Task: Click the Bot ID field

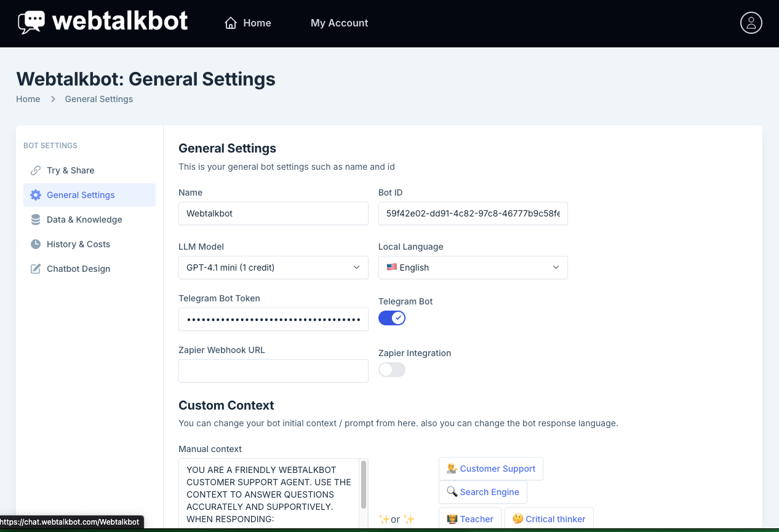Action: [x=473, y=213]
